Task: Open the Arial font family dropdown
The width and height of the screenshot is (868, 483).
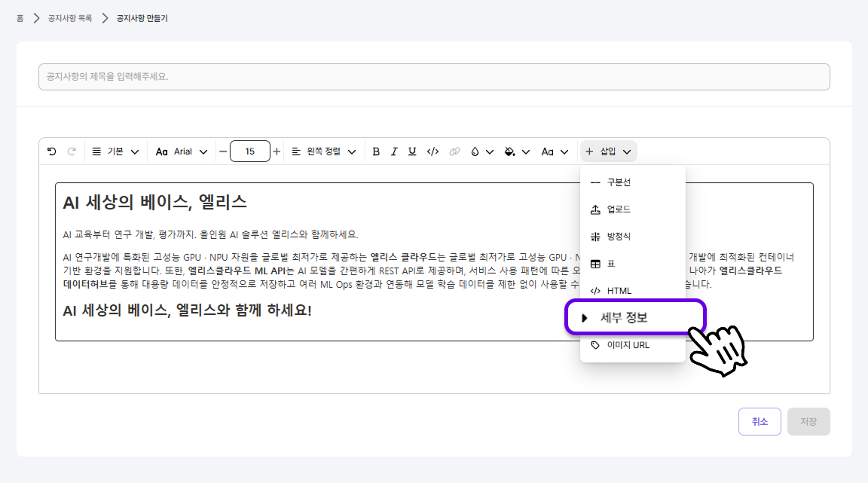Action: [182, 151]
